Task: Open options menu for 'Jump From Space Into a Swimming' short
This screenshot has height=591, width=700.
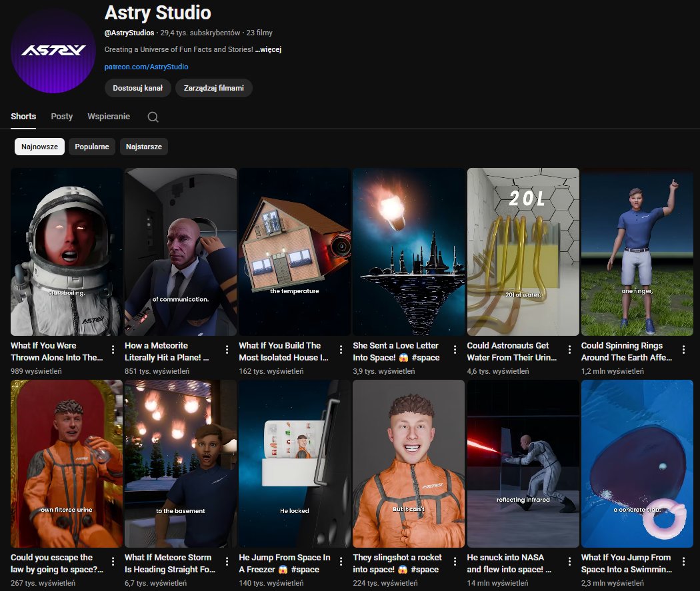Action: tap(683, 561)
